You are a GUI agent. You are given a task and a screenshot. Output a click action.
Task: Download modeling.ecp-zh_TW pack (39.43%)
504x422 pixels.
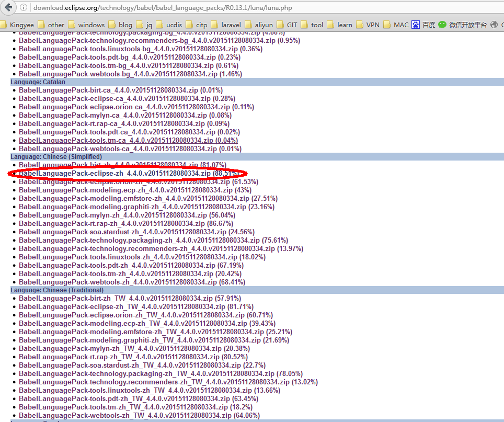tap(147, 323)
